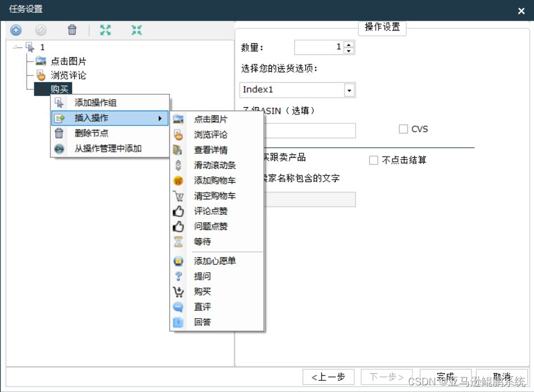Click the green expand-all arrows icon
The image size is (534, 392).
click(x=105, y=30)
